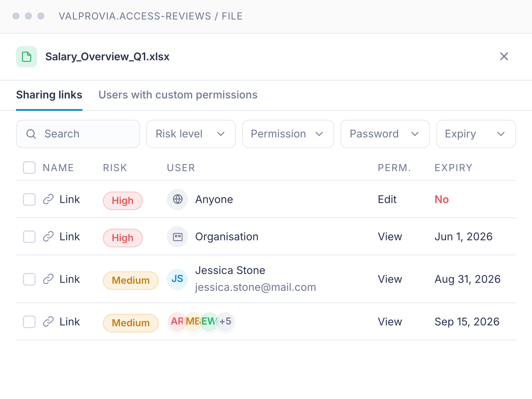Expand the Permission filter dropdown
This screenshot has width=532, height=399.
click(x=288, y=134)
